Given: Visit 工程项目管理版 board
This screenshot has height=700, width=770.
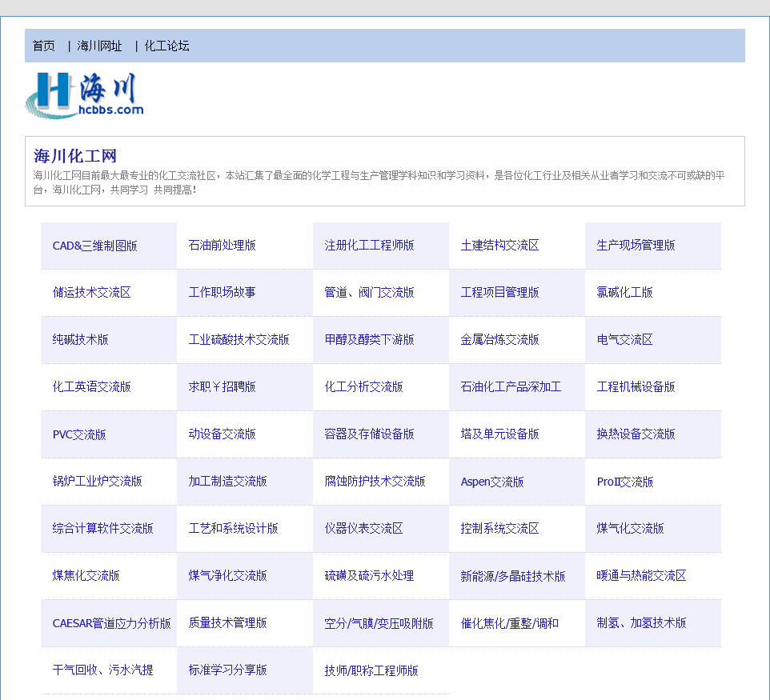Looking at the screenshot, I should point(499,293).
